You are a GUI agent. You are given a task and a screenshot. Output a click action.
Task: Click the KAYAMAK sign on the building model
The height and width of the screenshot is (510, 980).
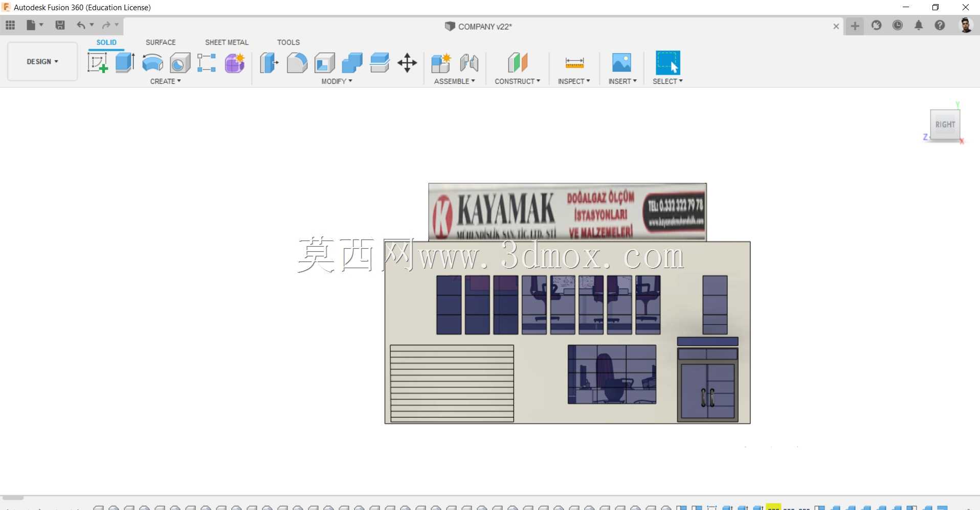tap(567, 212)
